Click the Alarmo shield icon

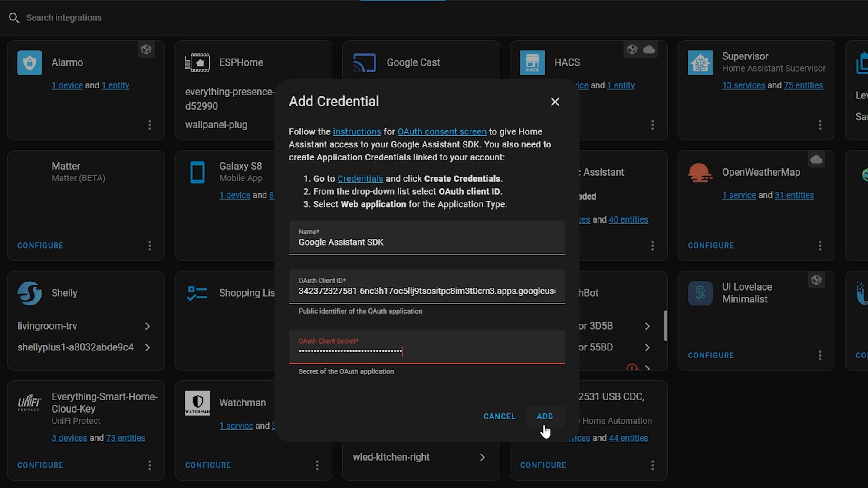(30, 62)
